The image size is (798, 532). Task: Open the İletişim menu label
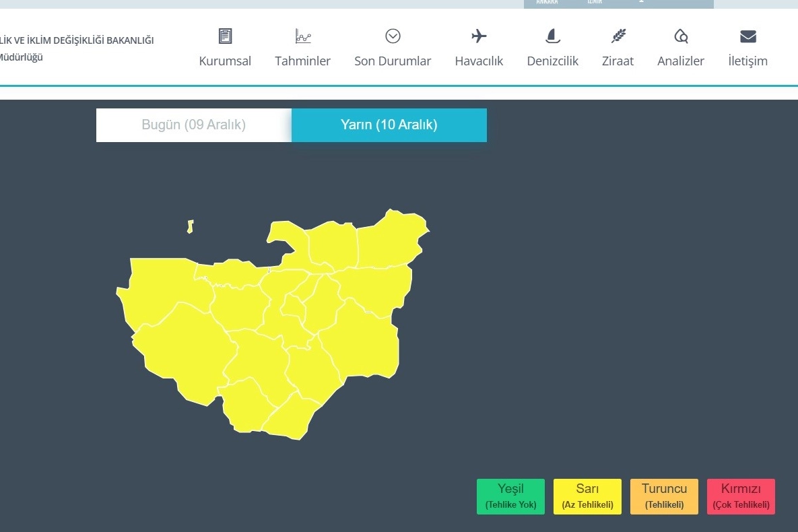747,61
